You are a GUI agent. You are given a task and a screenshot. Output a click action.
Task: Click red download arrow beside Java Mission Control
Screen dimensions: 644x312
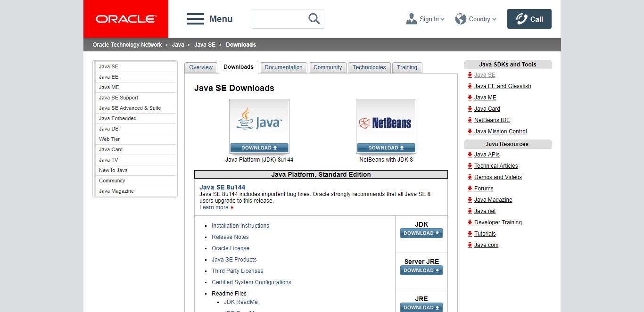[470, 131]
